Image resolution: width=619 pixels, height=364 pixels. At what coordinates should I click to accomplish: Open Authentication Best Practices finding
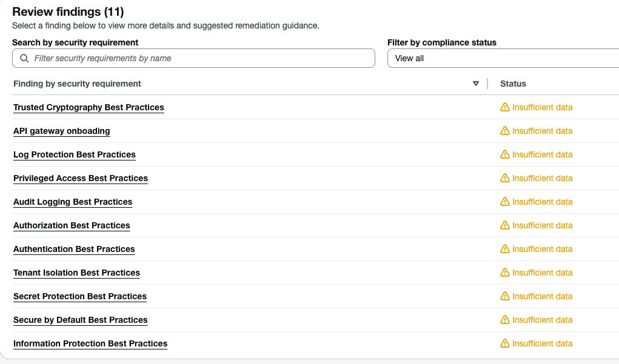[74, 249]
